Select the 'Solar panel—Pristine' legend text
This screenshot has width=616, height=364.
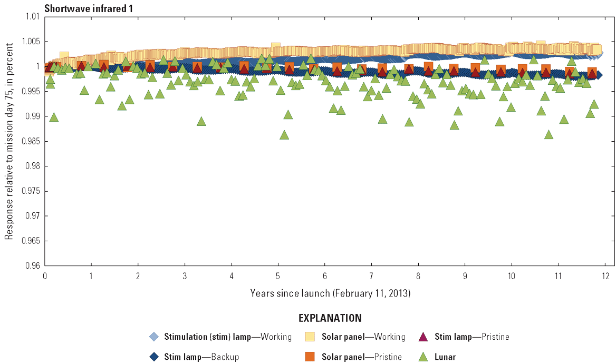click(x=362, y=357)
